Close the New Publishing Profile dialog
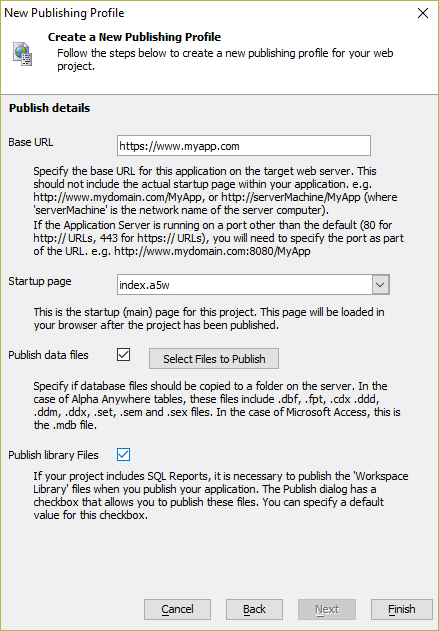Viewport: 439px width, 631px height. [x=423, y=13]
